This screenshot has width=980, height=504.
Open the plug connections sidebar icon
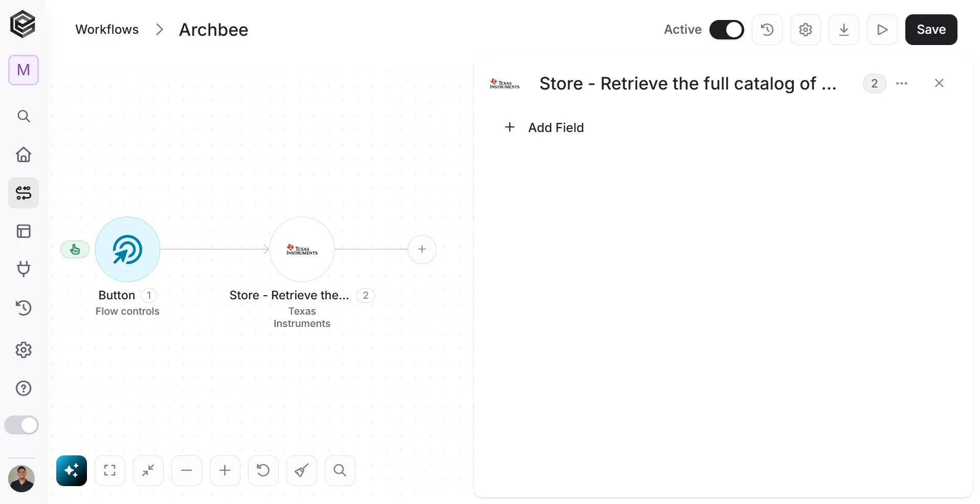point(24,269)
